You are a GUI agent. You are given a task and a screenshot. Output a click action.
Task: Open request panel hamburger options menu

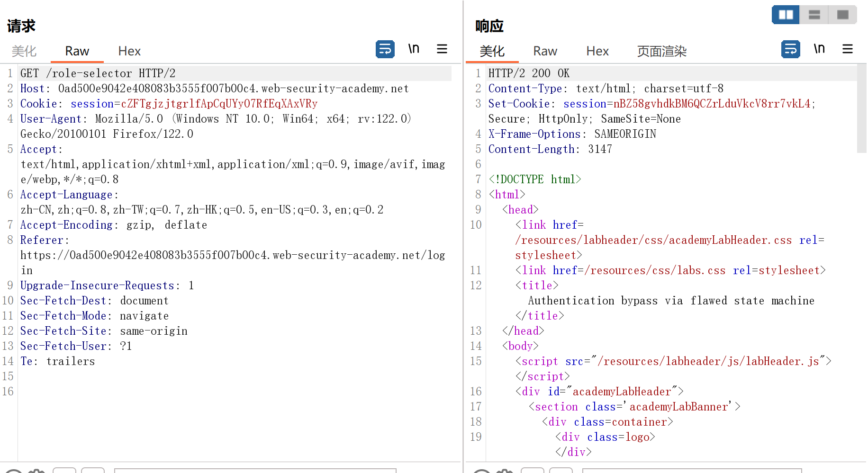[x=442, y=49]
